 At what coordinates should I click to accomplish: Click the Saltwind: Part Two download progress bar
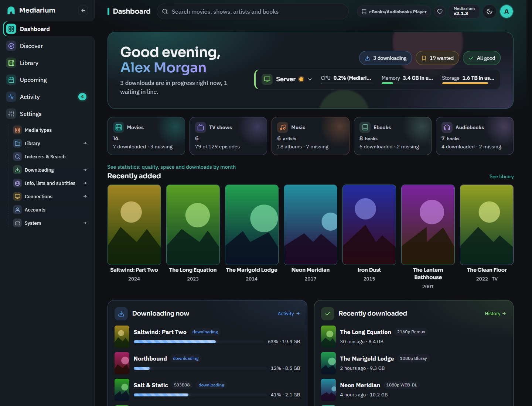click(x=199, y=342)
